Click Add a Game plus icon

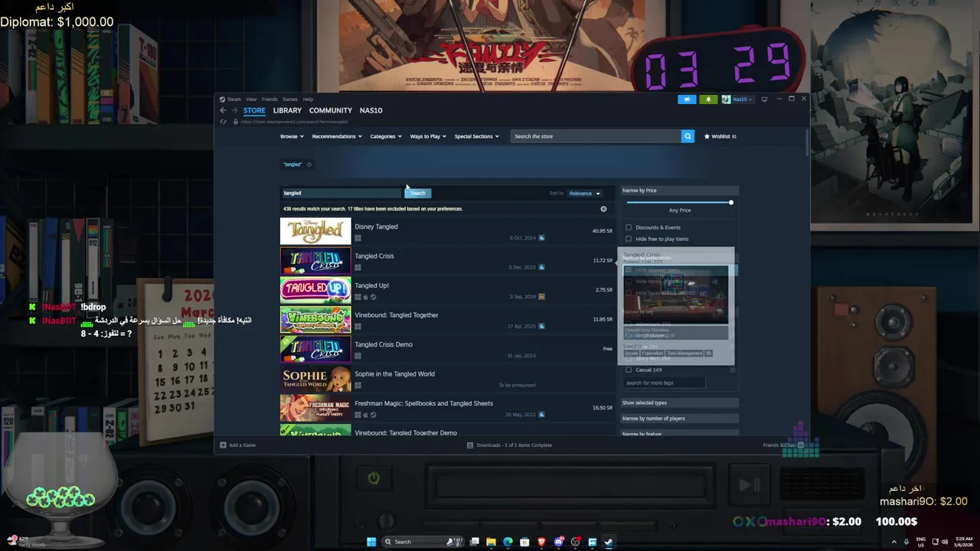(223, 445)
